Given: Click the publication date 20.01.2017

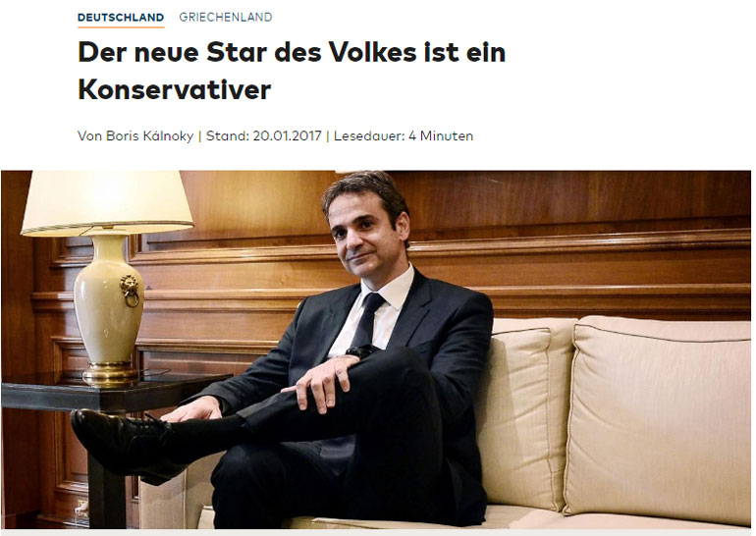Looking at the screenshot, I should 287,135.
